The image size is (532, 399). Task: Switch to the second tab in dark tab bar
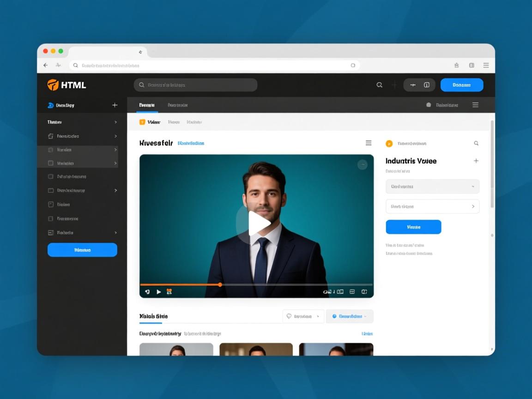point(178,105)
